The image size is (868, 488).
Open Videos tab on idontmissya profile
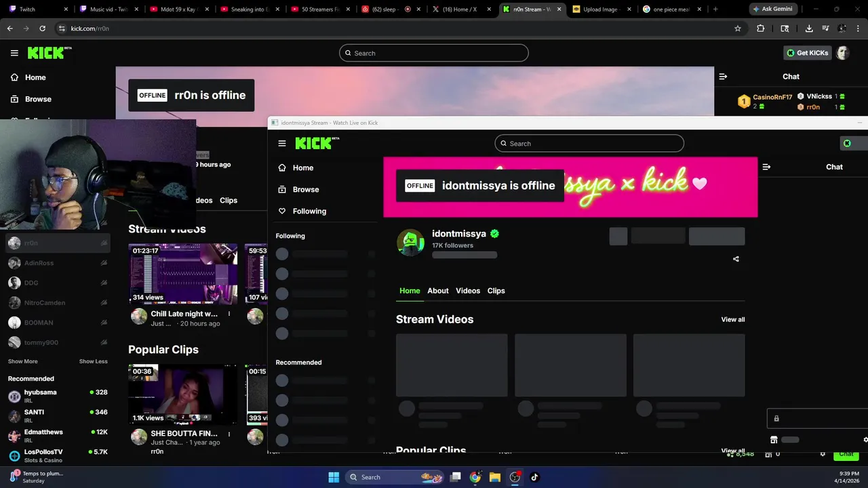(468, 291)
